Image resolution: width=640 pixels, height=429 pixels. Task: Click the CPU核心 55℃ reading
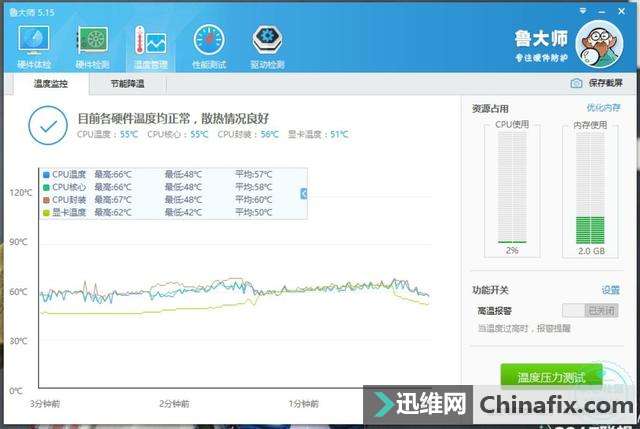pyautogui.click(x=178, y=134)
